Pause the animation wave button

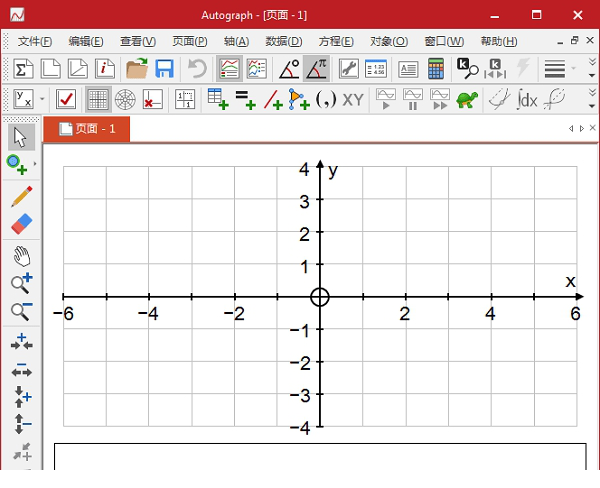tap(413, 99)
